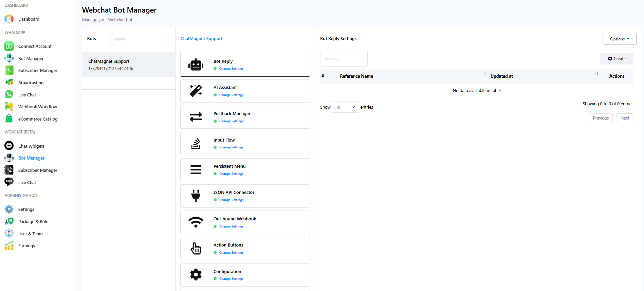Click the Bot Reply robot icon
This screenshot has width=644, height=291.
point(196,65)
